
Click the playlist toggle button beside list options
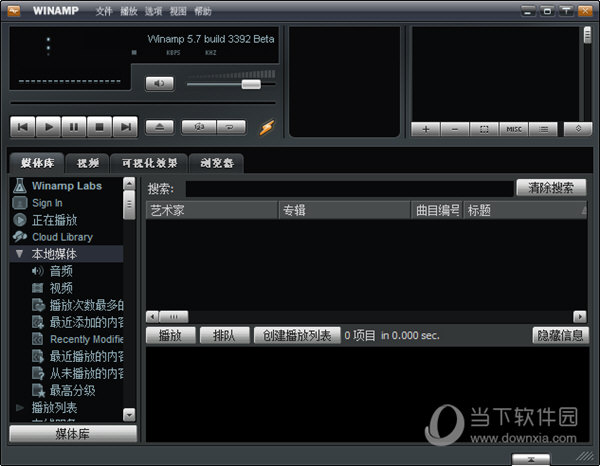pos(578,129)
